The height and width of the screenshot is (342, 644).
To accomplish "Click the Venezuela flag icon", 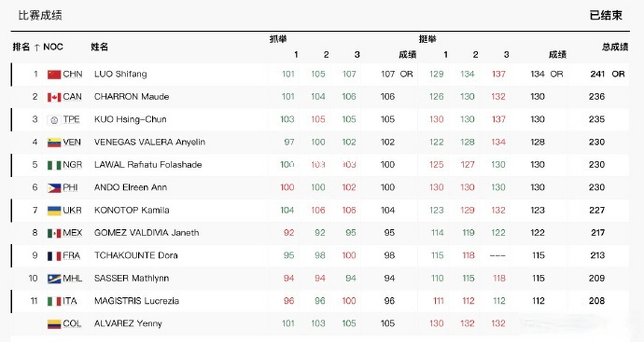I will coord(54,142).
